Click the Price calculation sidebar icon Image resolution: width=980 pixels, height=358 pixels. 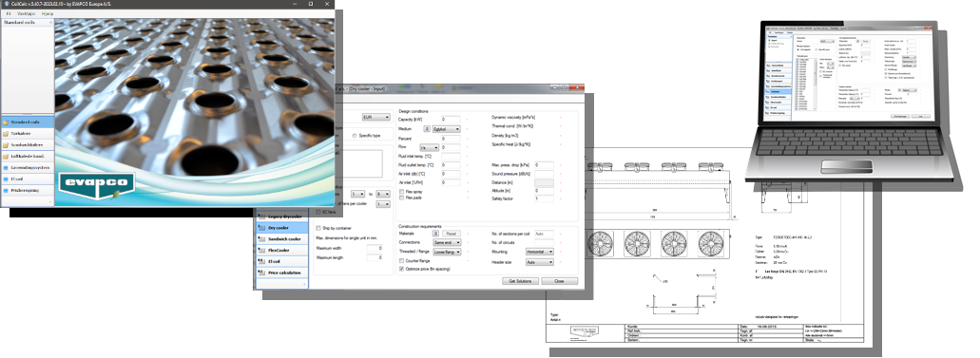click(262, 273)
